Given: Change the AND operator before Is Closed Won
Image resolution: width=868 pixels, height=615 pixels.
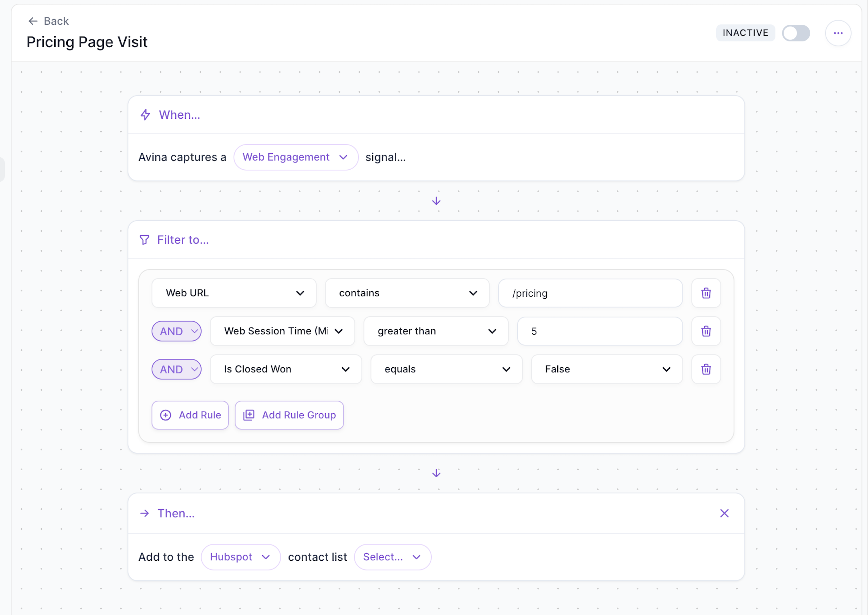Looking at the screenshot, I should [x=176, y=369].
